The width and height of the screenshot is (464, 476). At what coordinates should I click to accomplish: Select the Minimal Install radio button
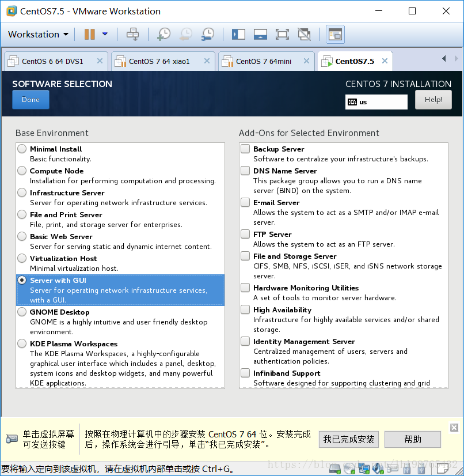click(x=22, y=149)
